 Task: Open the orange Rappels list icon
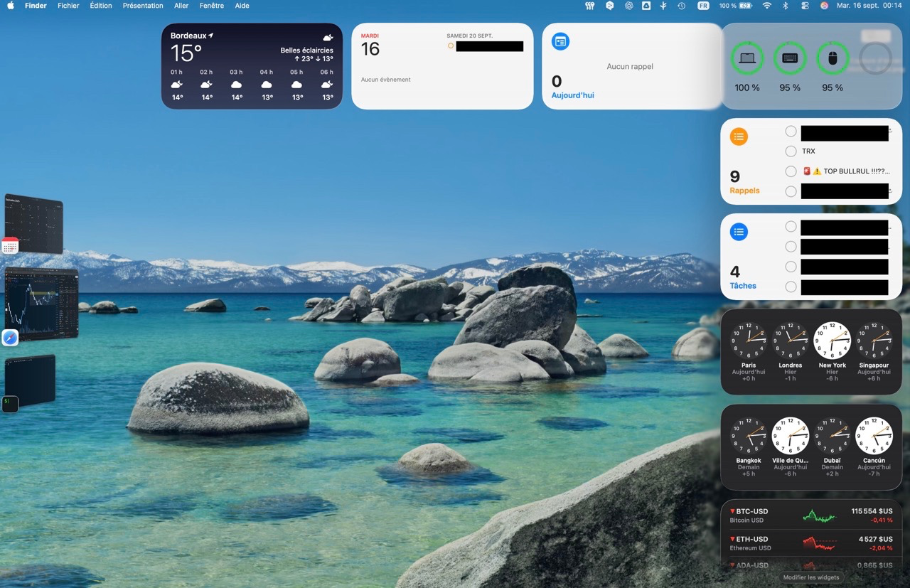coord(739,137)
